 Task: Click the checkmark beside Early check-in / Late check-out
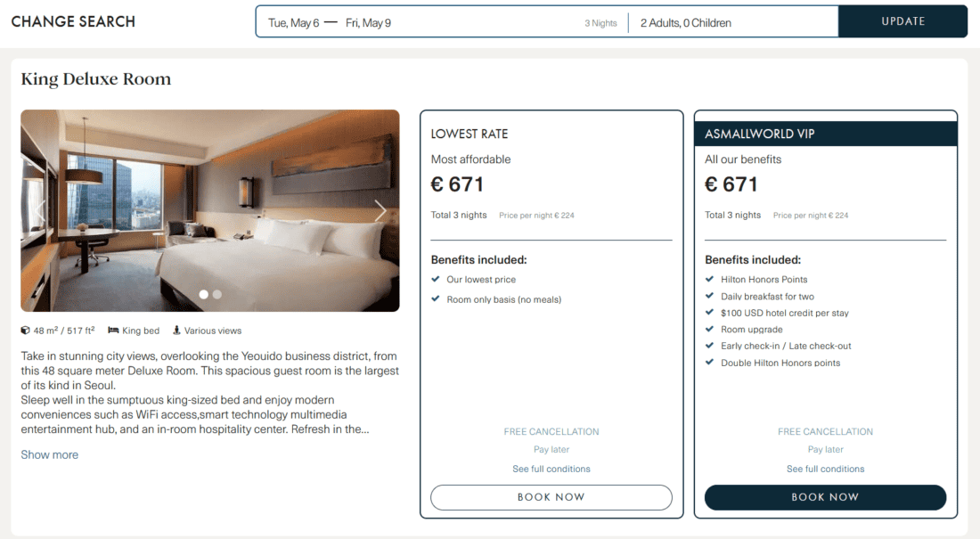pyautogui.click(x=710, y=346)
